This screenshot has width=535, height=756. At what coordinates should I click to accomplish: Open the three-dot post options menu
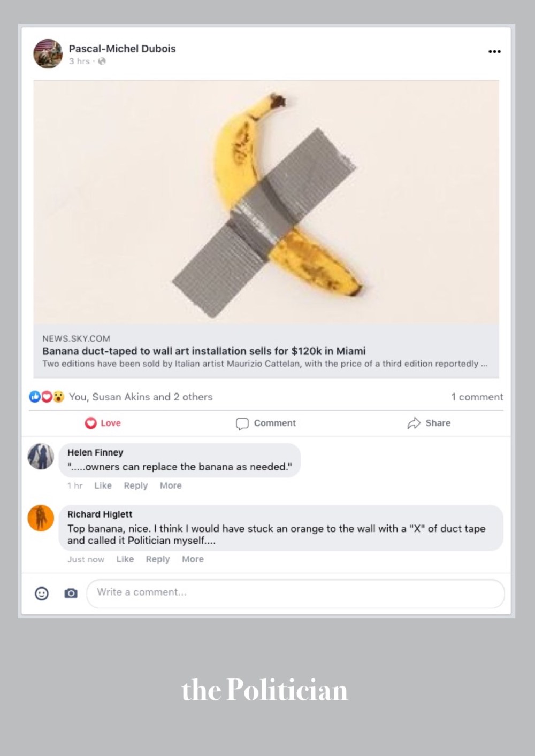(494, 52)
